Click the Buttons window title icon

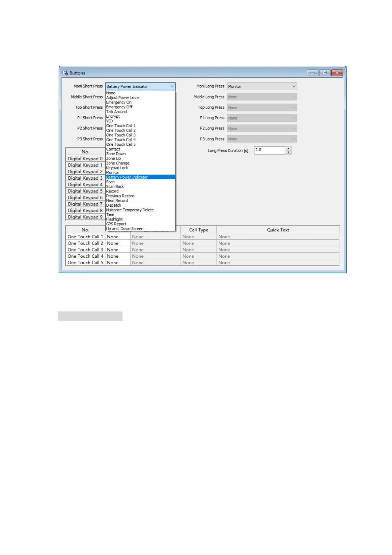[65, 73]
